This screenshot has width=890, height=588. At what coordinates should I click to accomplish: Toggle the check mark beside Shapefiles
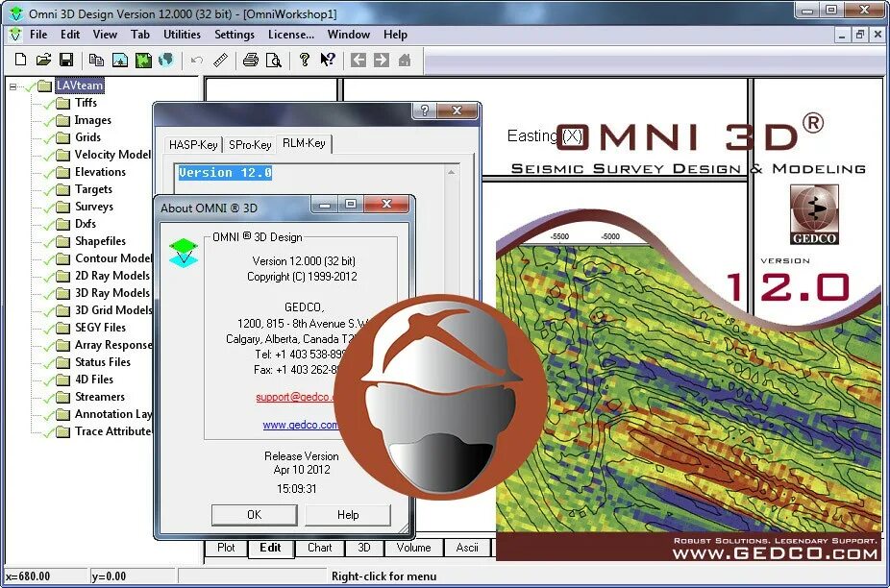pos(49,242)
